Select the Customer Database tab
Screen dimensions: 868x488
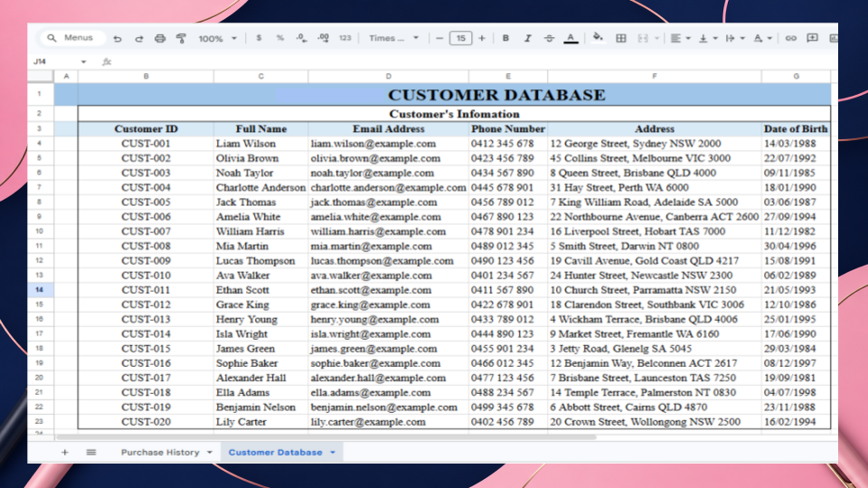[x=275, y=452]
